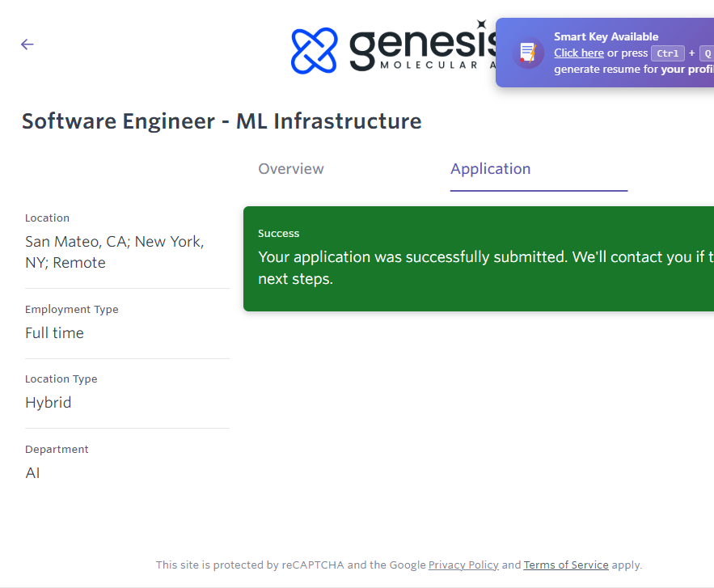Follow the 'Click here' Smart Key link
Image resolution: width=714 pixels, height=588 pixels.
coord(578,53)
